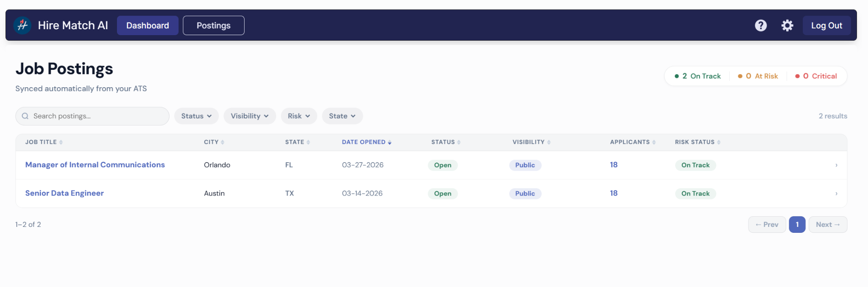Screen dimensions: 868x287
Task: Switch to the Dashboard tab
Action: pyautogui.click(x=147, y=25)
